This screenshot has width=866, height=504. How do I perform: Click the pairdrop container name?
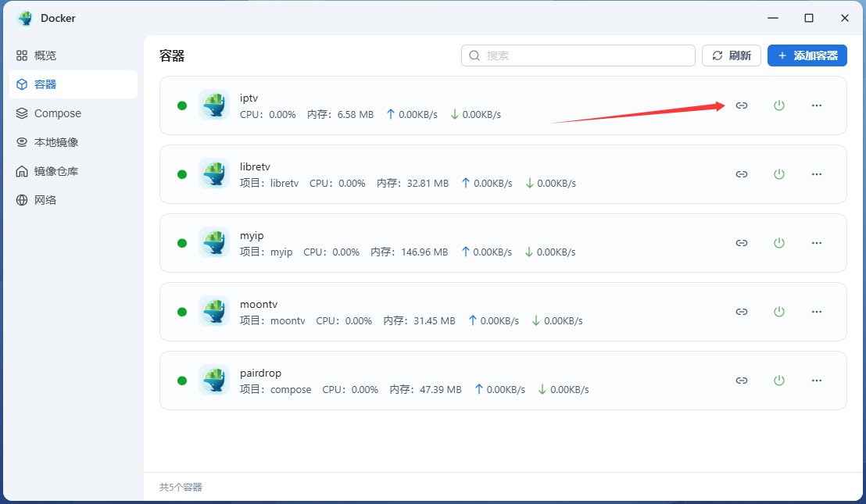pyautogui.click(x=261, y=374)
